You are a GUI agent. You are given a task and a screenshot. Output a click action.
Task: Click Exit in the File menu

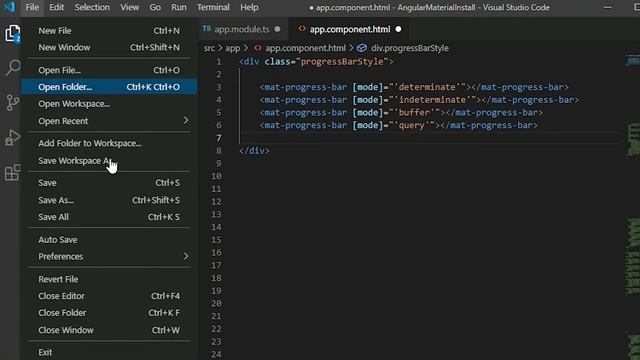pos(109,352)
